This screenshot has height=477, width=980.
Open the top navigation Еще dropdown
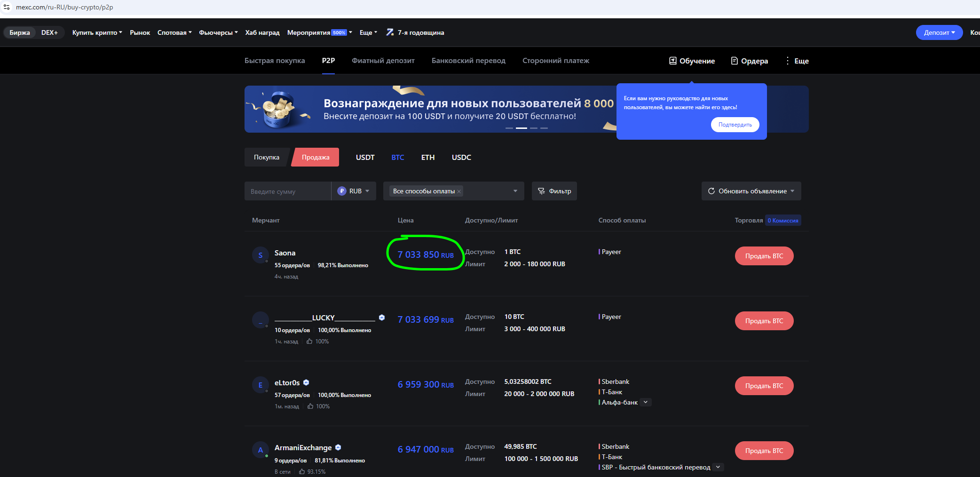tap(368, 32)
